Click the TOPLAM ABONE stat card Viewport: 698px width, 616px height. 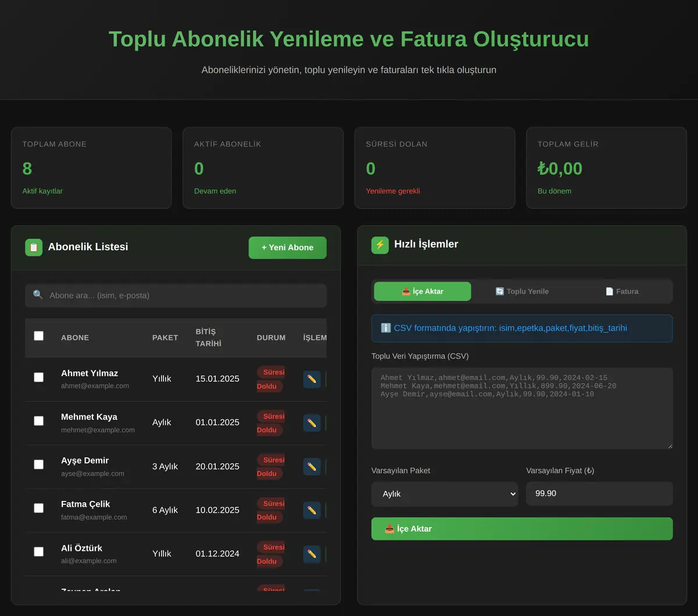[91, 168]
